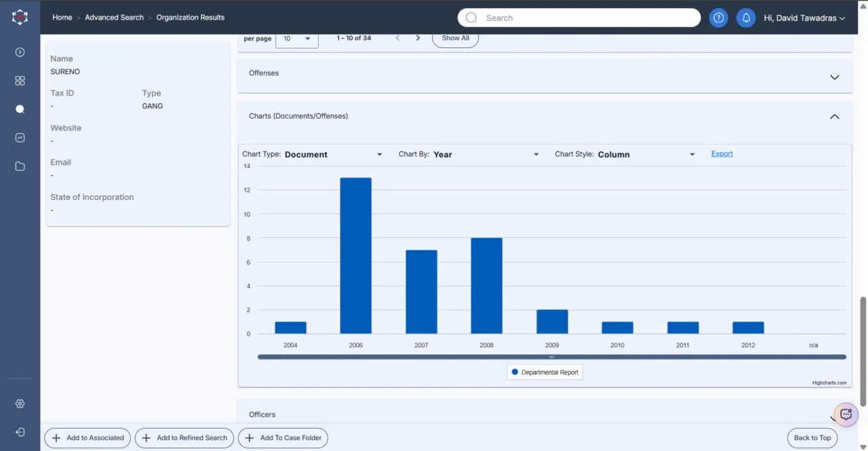
Task: Open the analytics chart sidebar icon
Action: tap(20, 138)
